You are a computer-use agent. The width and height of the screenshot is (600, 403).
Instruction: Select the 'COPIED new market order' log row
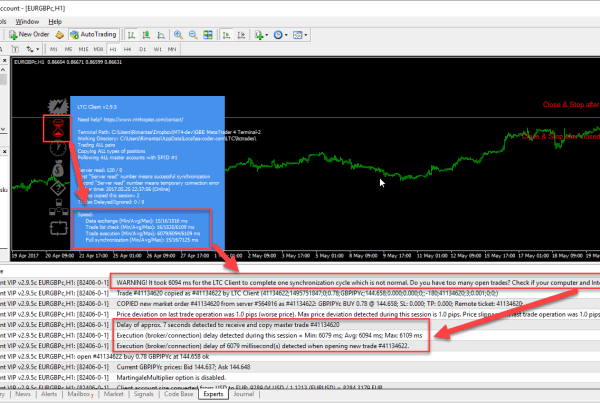point(300,304)
